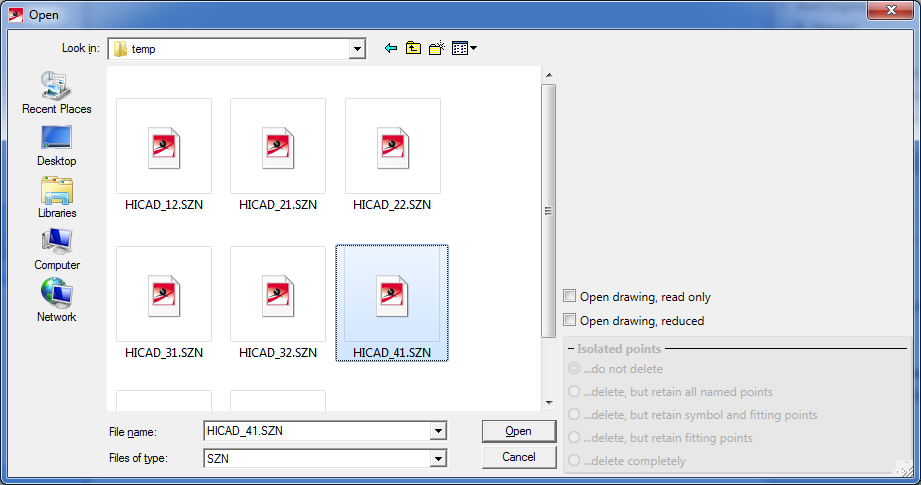Create a new folder
The width and height of the screenshot is (921, 485).
click(436, 48)
